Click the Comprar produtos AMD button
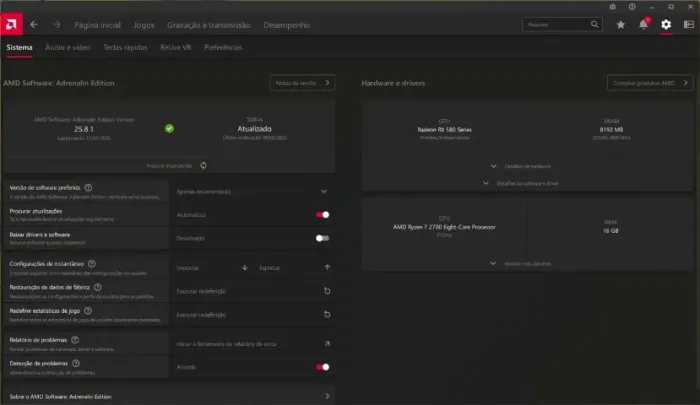This screenshot has height=405, width=700. coord(650,83)
